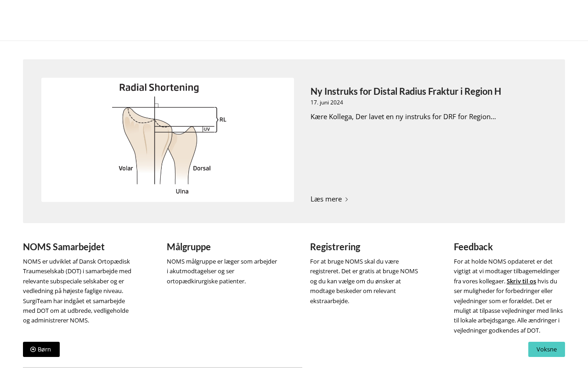Click the Ulna label in the diagram

click(182, 191)
